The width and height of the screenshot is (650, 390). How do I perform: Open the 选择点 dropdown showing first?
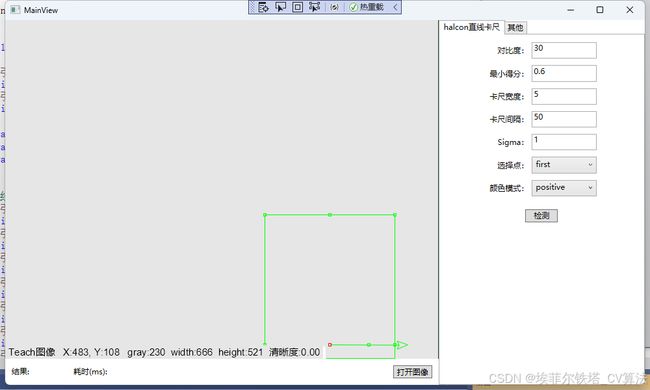[564, 165]
